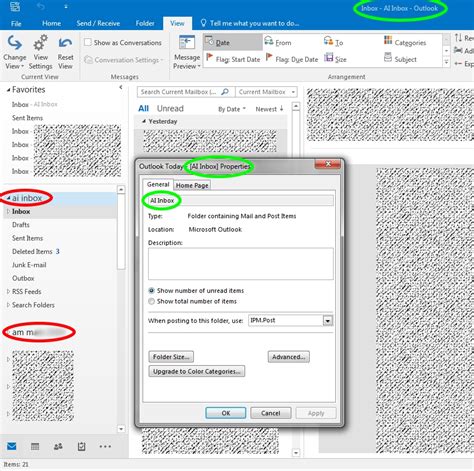Arrange messages by From
474x471 pixels.
tap(279, 43)
